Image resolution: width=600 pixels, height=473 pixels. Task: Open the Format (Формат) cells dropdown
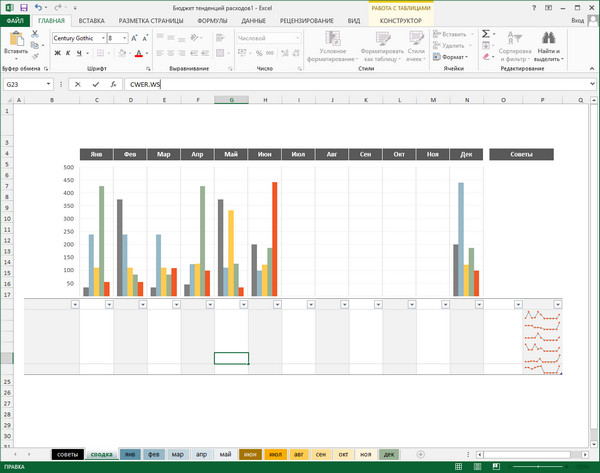(x=451, y=57)
